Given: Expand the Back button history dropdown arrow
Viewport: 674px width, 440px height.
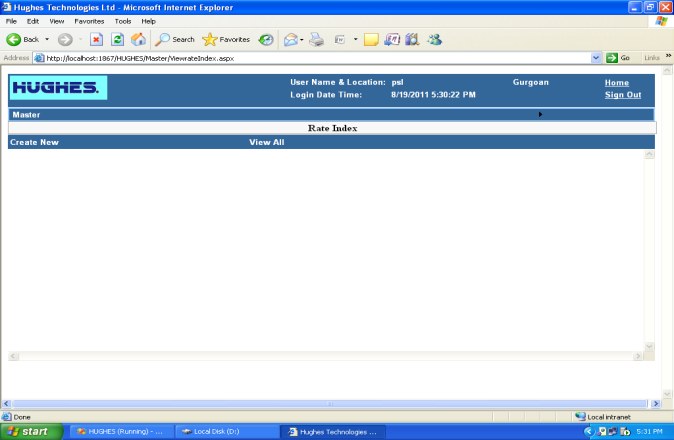Looking at the screenshot, I should [46, 40].
